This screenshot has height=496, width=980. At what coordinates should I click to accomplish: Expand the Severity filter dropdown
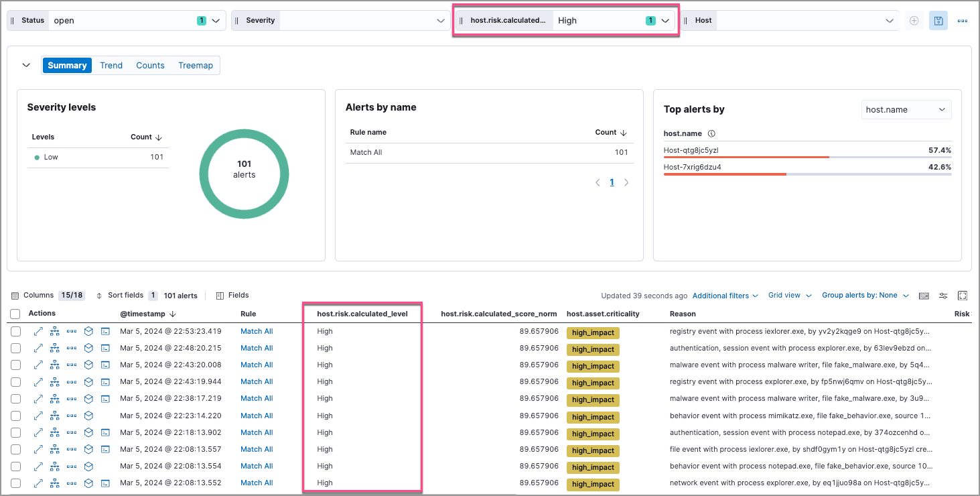440,20
